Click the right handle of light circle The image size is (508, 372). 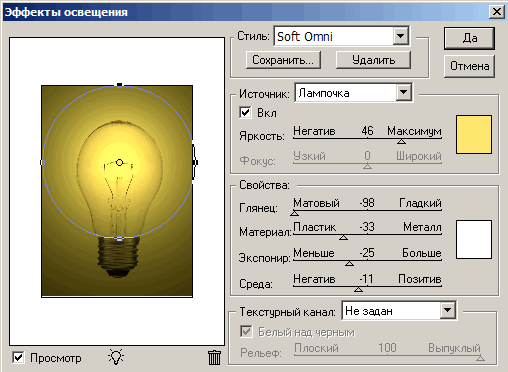click(x=195, y=162)
